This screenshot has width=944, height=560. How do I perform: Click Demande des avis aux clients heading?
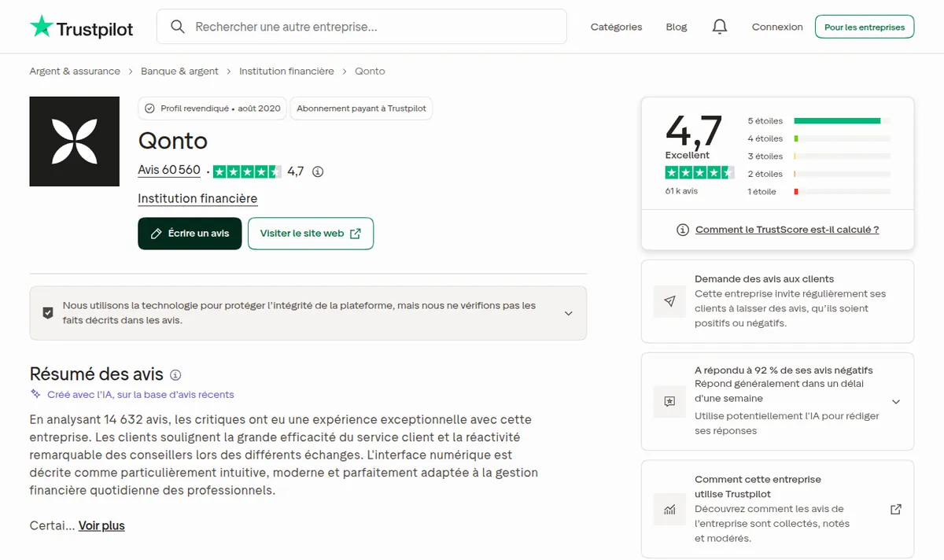(764, 279)
